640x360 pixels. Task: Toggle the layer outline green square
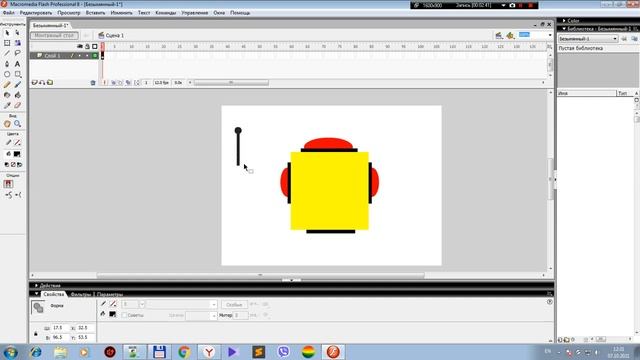(95, 56)
